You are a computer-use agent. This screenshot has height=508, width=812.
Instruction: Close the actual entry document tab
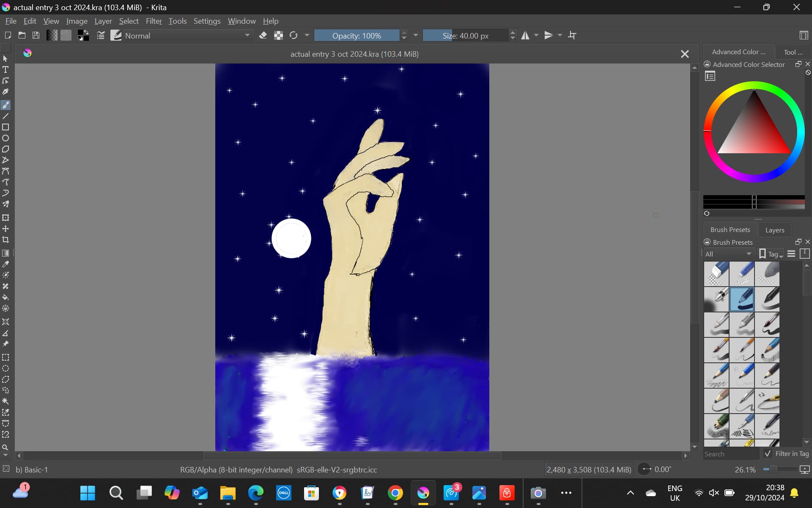click(685, 54)
